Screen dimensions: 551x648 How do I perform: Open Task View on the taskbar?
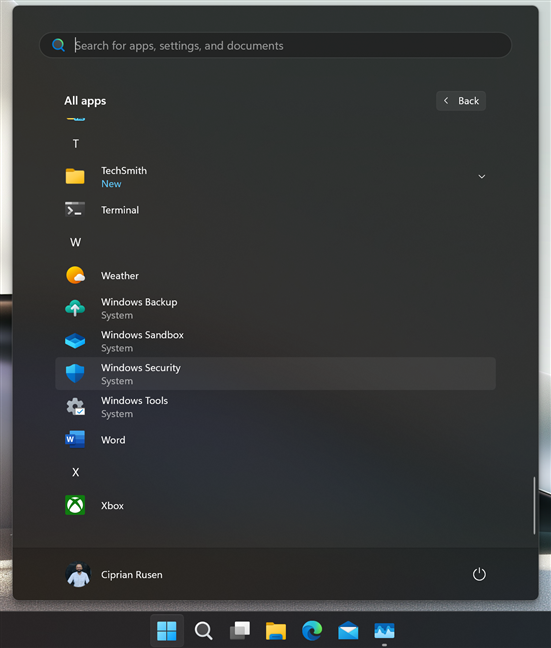click(x=240, y=631)
